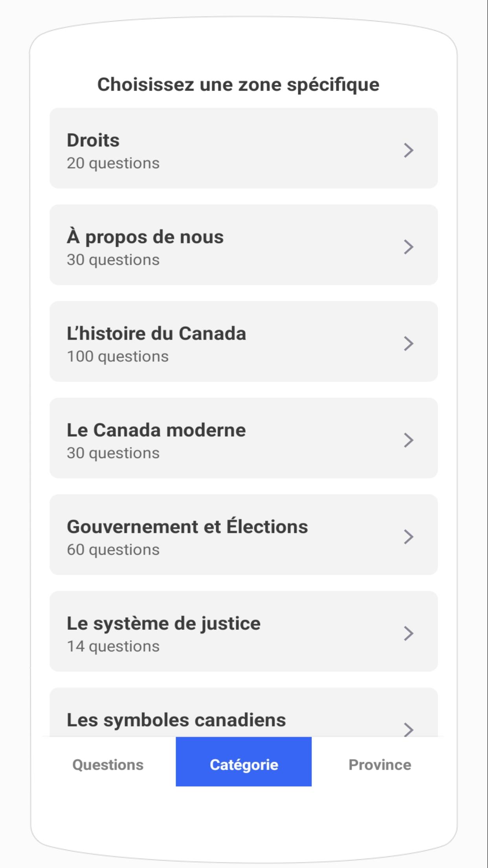The width and height of the screenshot is (488, 868).
Task: Open the Province tab
Action: pos(380,765)
